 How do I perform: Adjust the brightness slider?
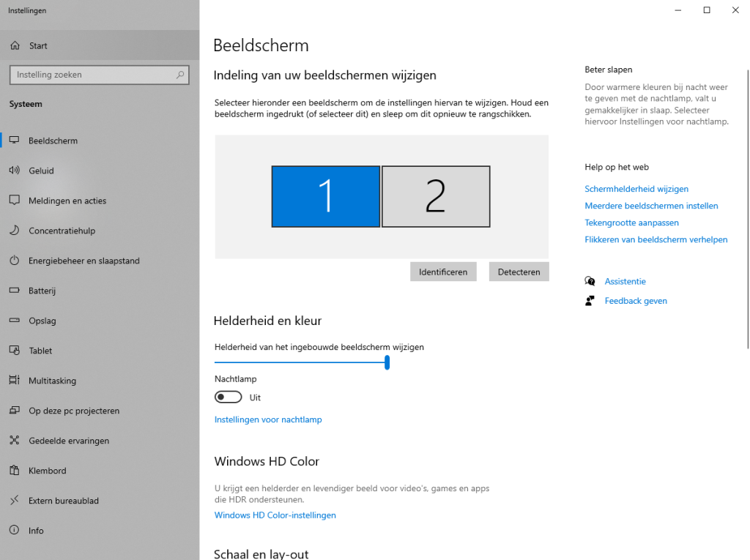pos(387,362)
